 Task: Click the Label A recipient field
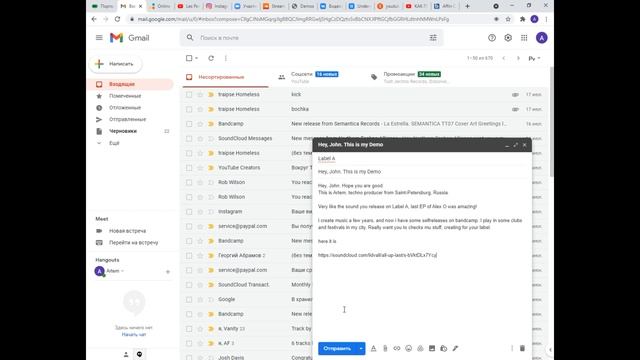coord(422,158)
